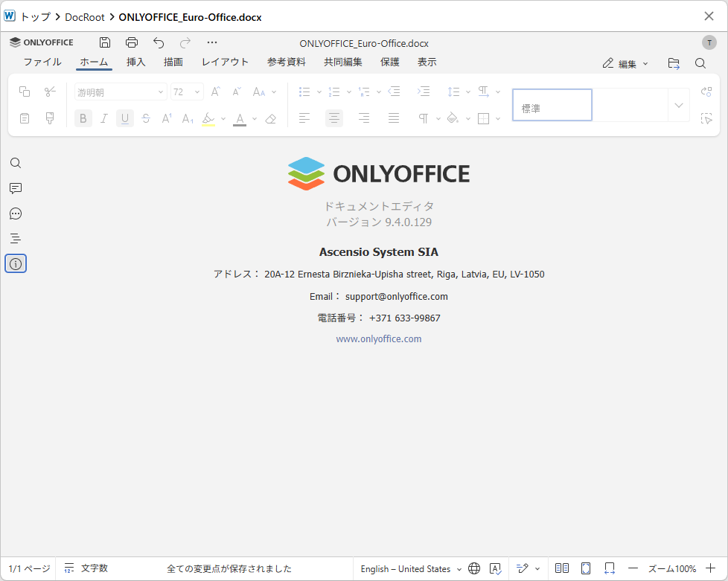This screenshot has height=581, width=728.
Task: Expand bullet list dropdown arrow
Action: pos(319,92)
